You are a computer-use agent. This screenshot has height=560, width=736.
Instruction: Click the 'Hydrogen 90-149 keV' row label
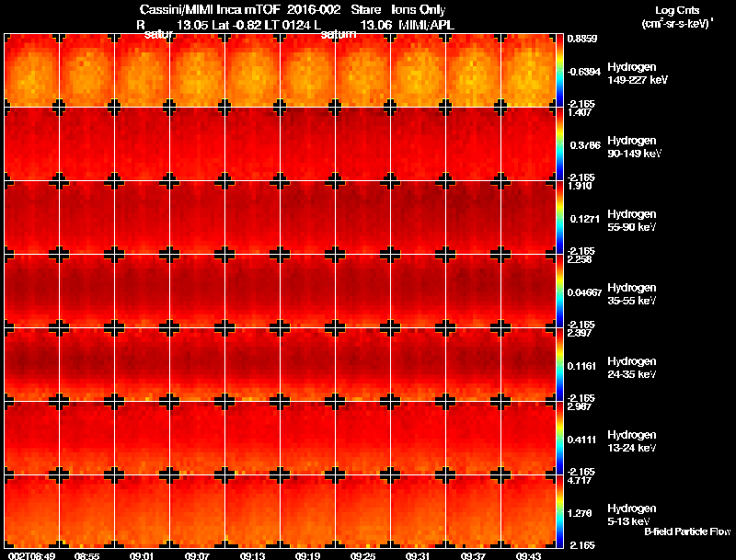point(634,147)
